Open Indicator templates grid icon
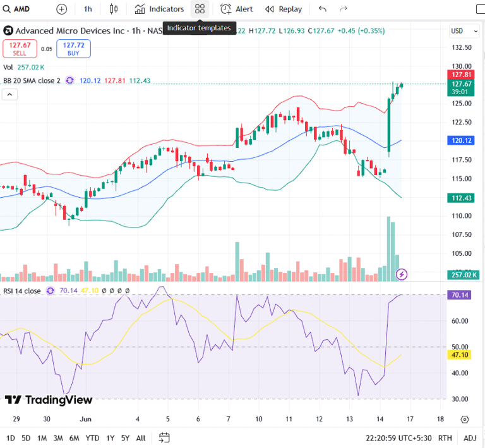485x448 pixels. (200, 9)
